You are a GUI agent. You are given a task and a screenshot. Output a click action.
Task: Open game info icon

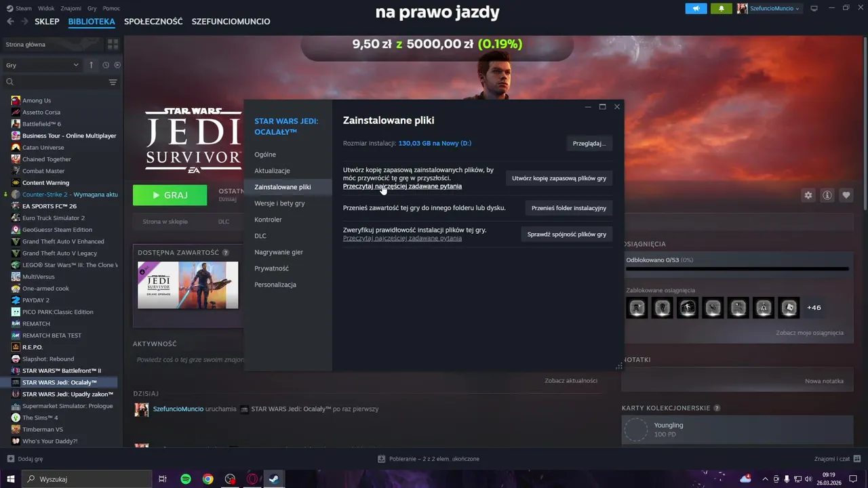827,195
